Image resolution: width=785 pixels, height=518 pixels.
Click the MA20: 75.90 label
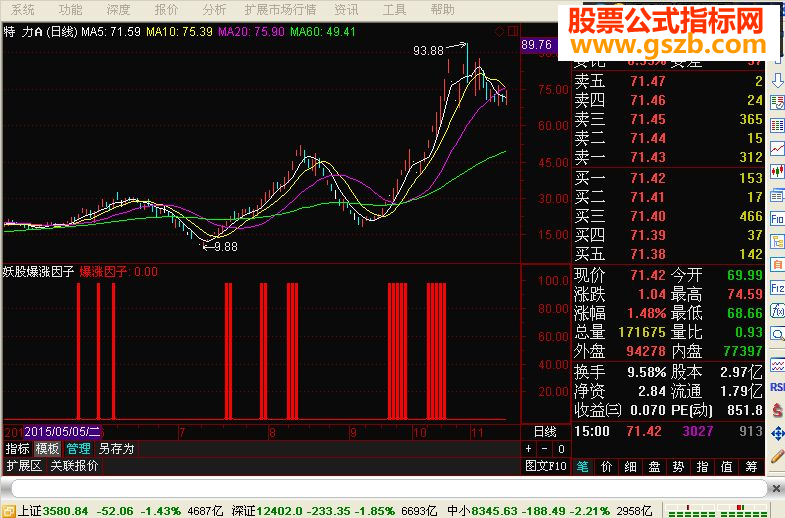[x=251, y=32]
